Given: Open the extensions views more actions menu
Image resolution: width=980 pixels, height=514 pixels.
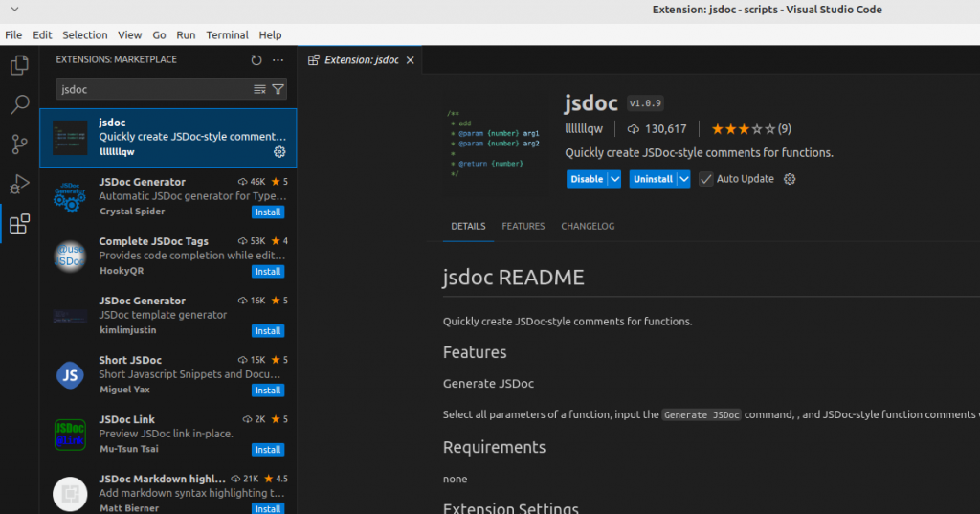Looking at the screenshot, I should [x=278, y=60].
